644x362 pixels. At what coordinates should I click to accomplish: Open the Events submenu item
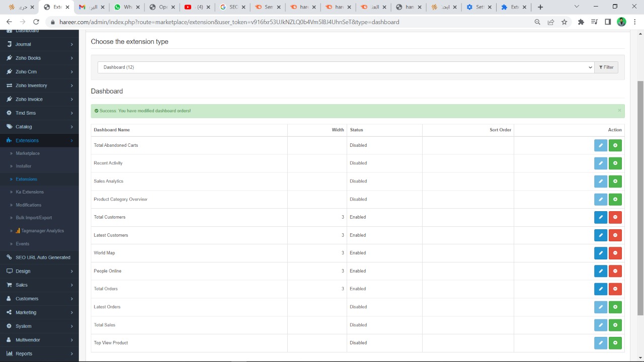coord(39,244)
